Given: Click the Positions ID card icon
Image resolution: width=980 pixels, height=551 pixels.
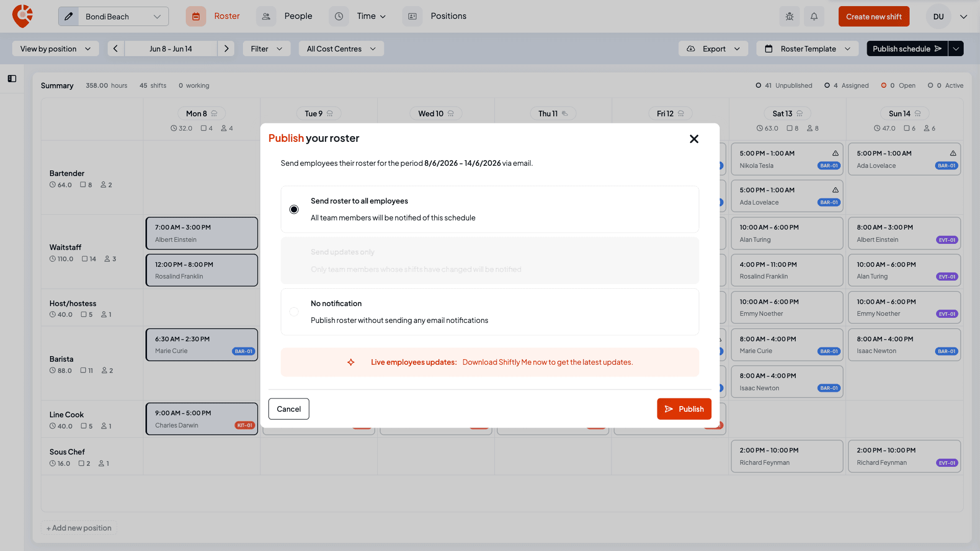Looking at the screenshot, I should tap(412, 16).
